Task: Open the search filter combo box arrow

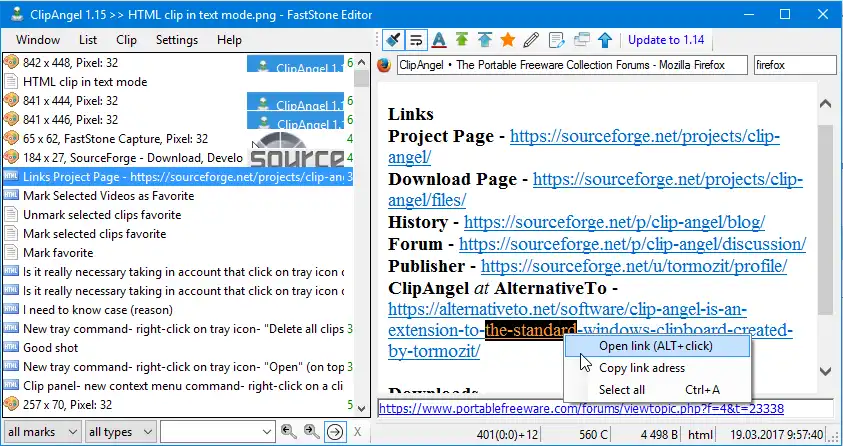Action: (x=266, y=432)
